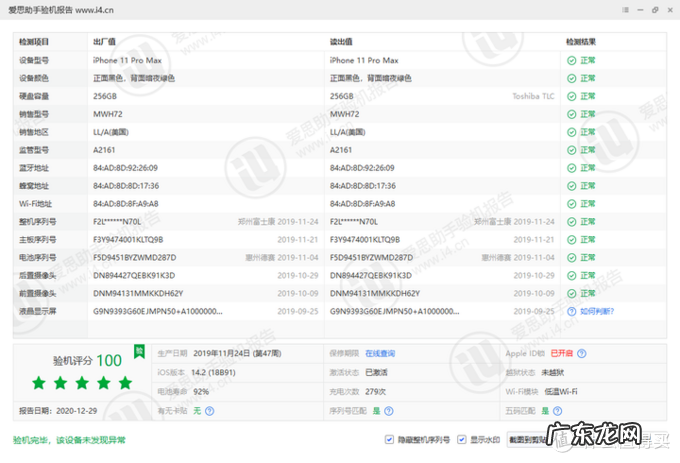Viewport: 680px width, 463px height.
Task: Select 出厂值 rear camera serial DN894427QEBK91K3D
Action: [x=134, y=276]
